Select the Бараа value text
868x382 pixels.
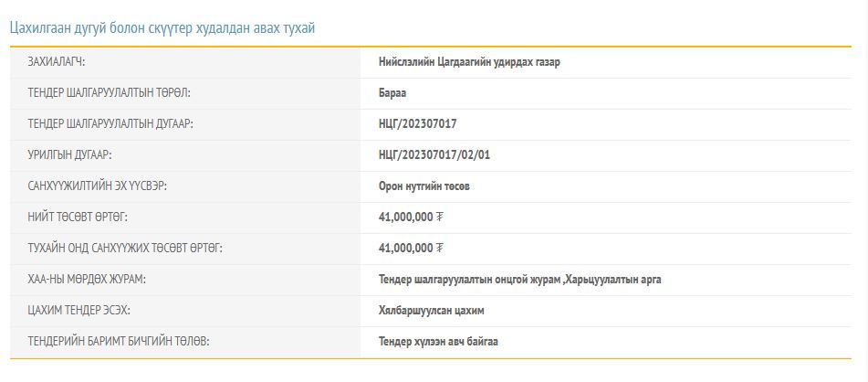(392, 93)
